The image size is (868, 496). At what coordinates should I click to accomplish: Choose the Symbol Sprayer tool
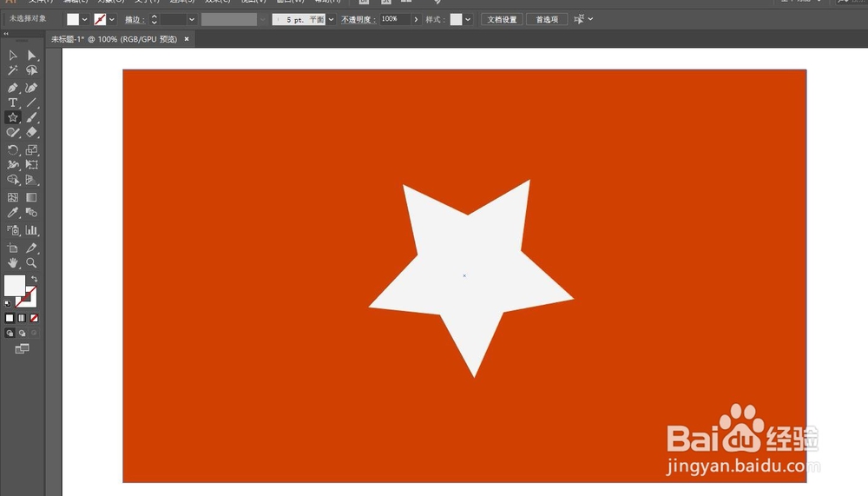pos(13,230)
